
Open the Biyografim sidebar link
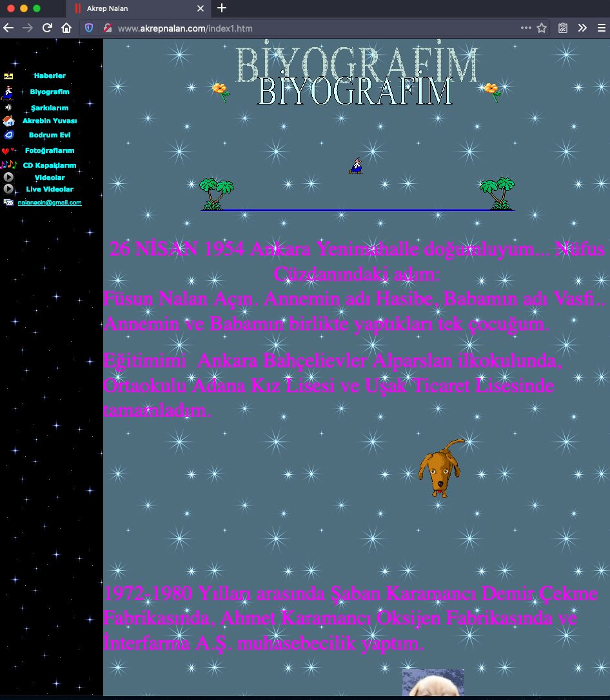click(50, 92)
